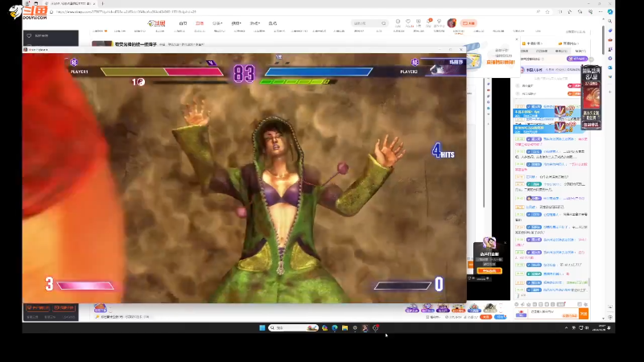
Task: Expand the fourth header nav dropdown
Action: pos(236,23)
